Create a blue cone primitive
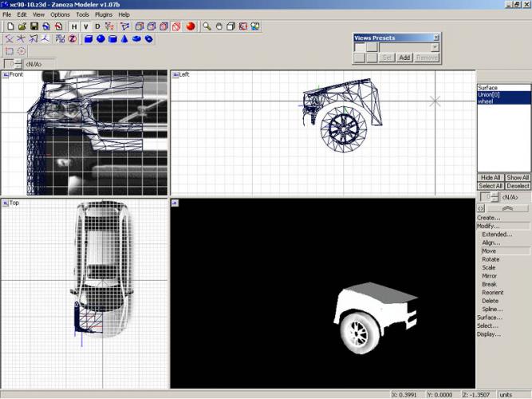Viewport: 532px width, 399px height. 124,38
